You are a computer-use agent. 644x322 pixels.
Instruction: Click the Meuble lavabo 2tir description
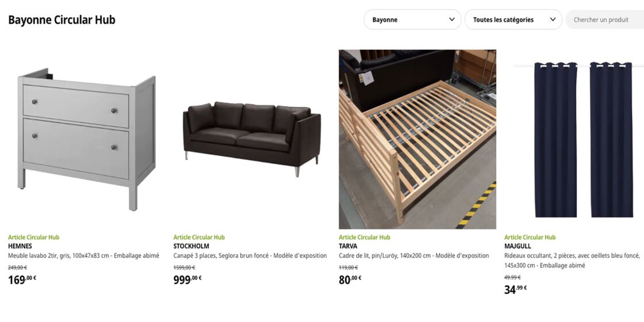click(83, 255)
